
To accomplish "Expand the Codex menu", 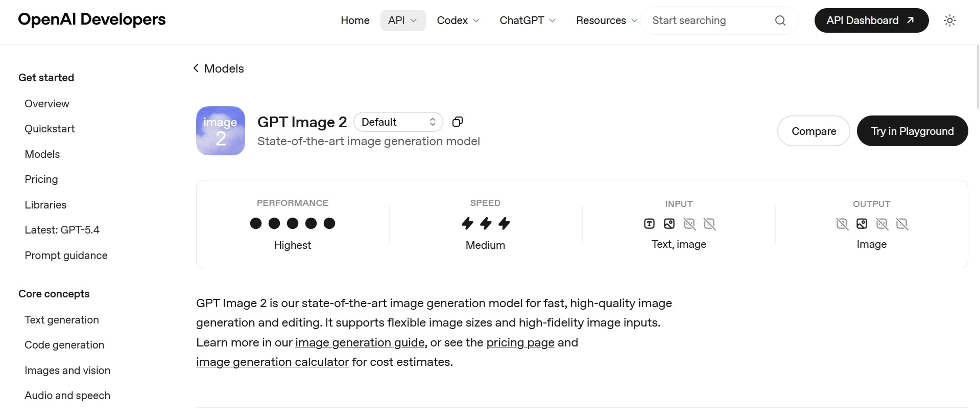I will (x=458, y=20).
